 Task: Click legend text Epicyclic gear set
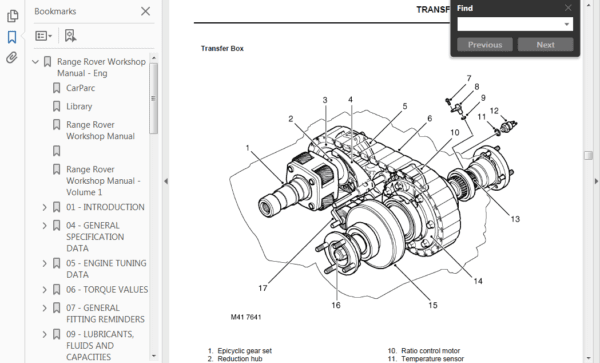pyautogui.click(x=245, y=351)
